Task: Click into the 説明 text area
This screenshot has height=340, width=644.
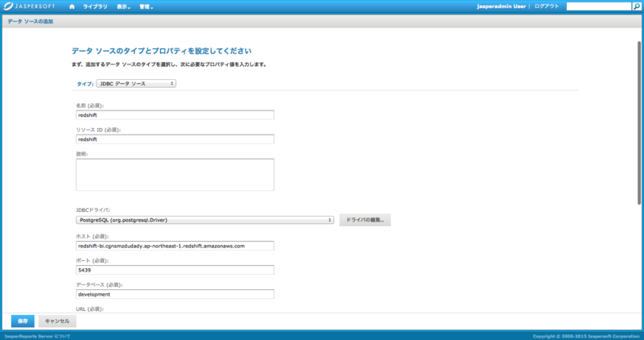Action: (175, 175)
